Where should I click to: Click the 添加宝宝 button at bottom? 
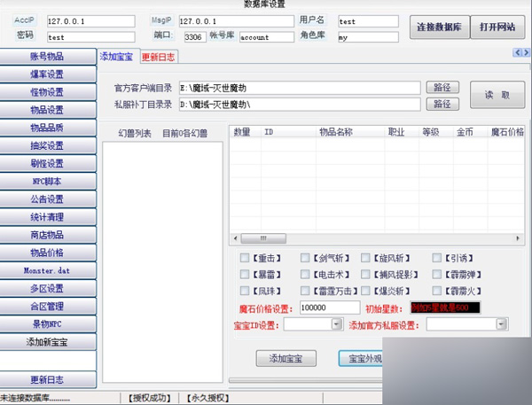click(x=286, y=359)
